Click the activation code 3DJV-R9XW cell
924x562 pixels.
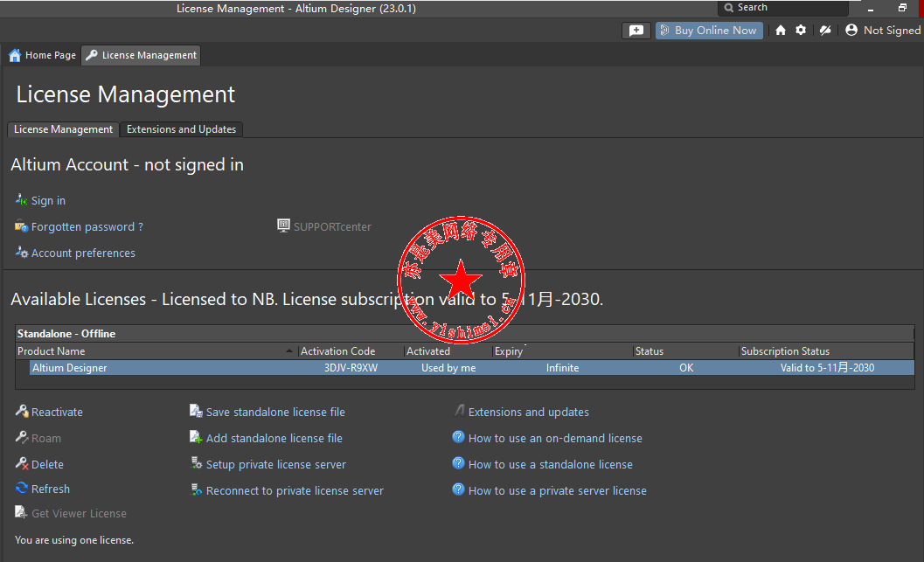[351, 368]
